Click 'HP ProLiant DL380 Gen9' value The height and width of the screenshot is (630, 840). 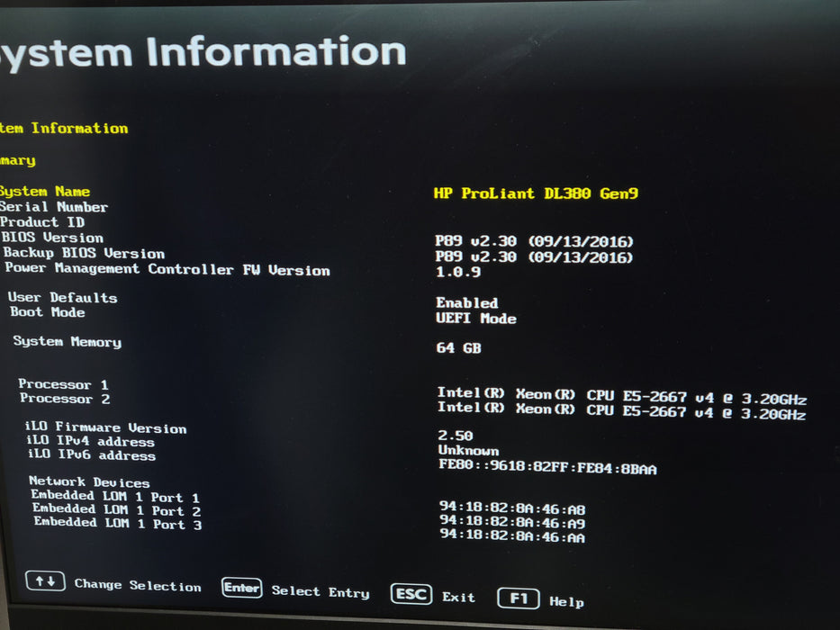click(x=536, y=193)
